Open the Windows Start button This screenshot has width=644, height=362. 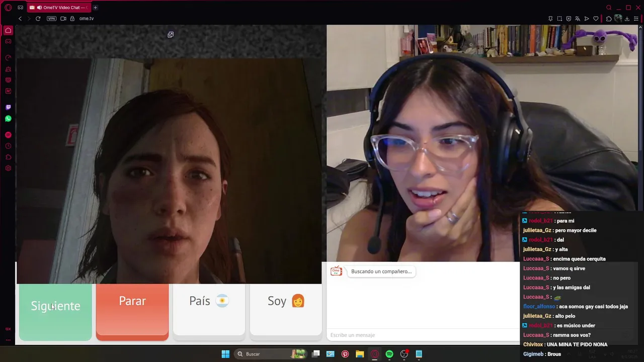point(225,354)
